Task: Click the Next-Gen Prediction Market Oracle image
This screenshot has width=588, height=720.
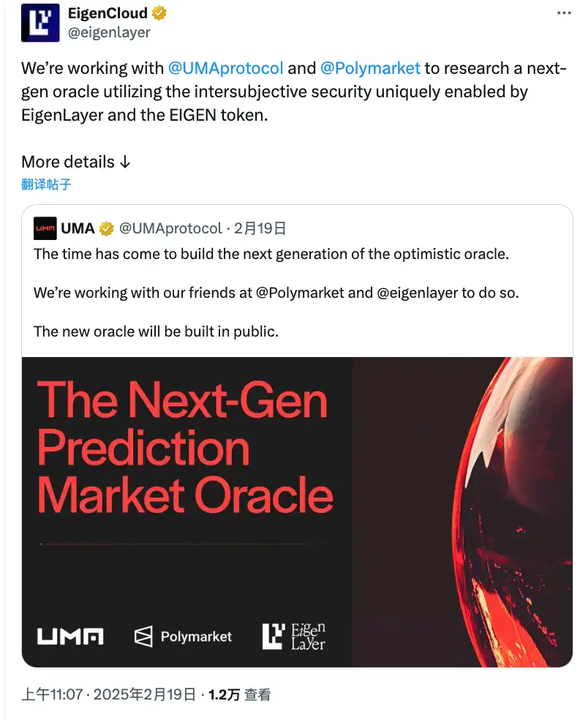Action: coord(297,511)
